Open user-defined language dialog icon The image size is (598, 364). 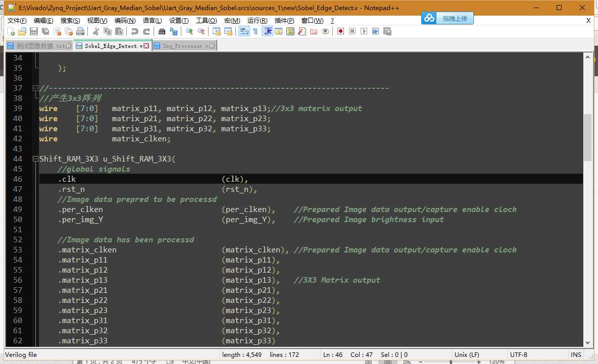tap(279, 31)
